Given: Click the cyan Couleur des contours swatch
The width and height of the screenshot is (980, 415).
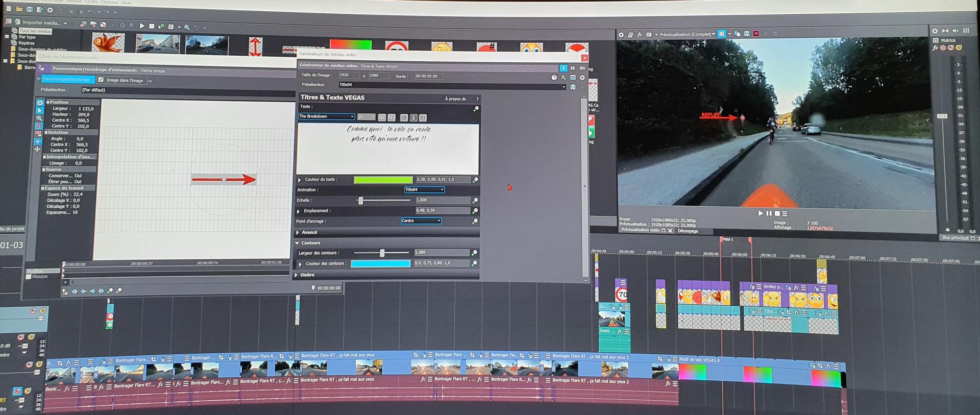Looking at the screenshot, I should (x=380, y=264).
